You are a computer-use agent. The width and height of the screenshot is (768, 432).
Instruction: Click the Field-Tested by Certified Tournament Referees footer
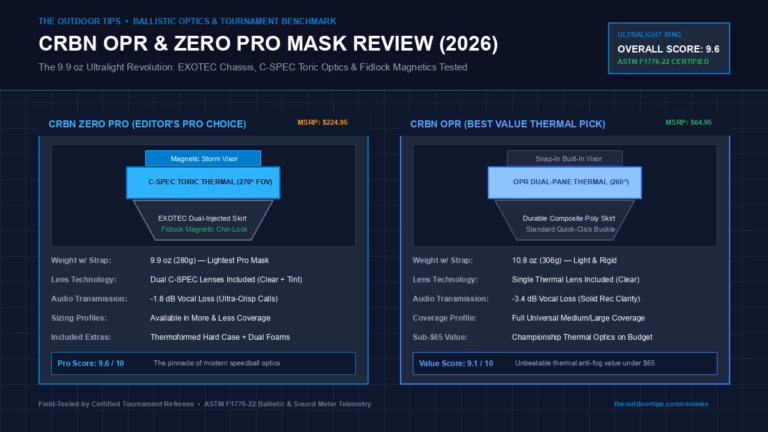pos(116,404)
